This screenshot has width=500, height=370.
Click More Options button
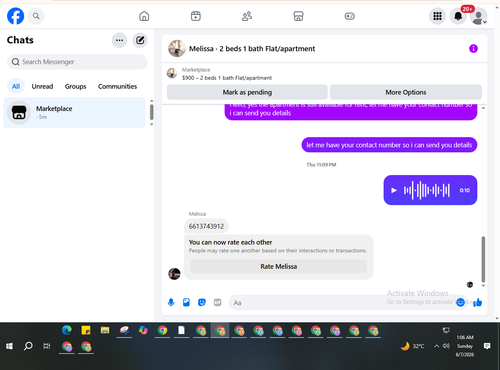406,92
